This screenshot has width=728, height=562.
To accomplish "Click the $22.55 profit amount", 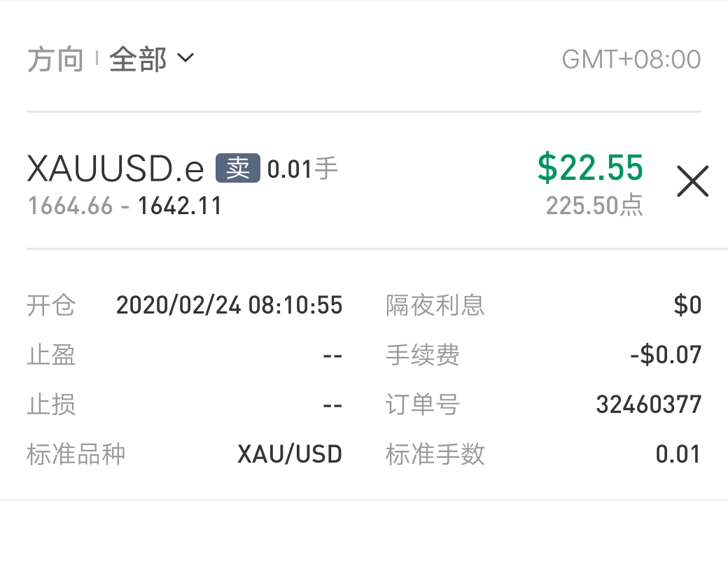I will click(x=590, y=168).
